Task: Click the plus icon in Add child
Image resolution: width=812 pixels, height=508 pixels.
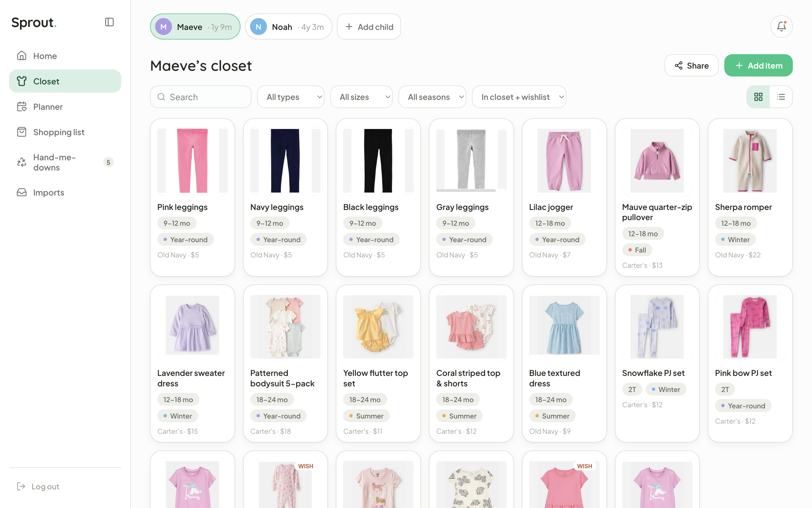Action: click(349, 27)
